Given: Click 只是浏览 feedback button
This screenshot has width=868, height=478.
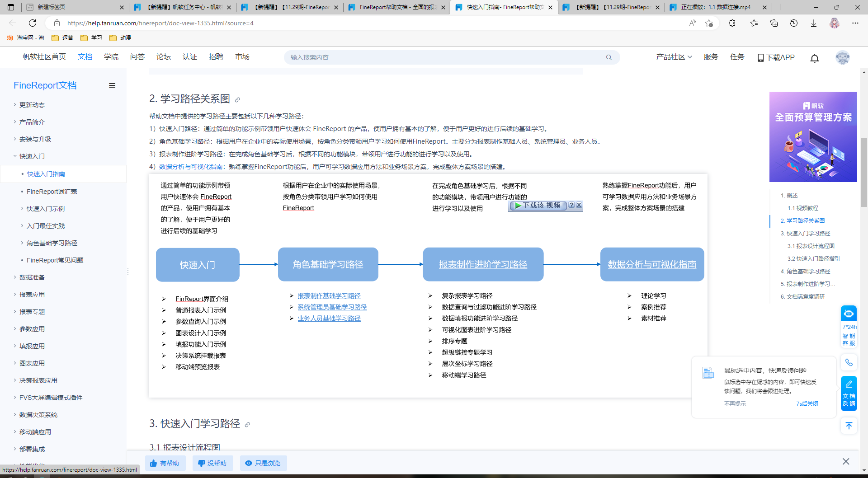Looking at the screenshot, I should pos(263,463).
